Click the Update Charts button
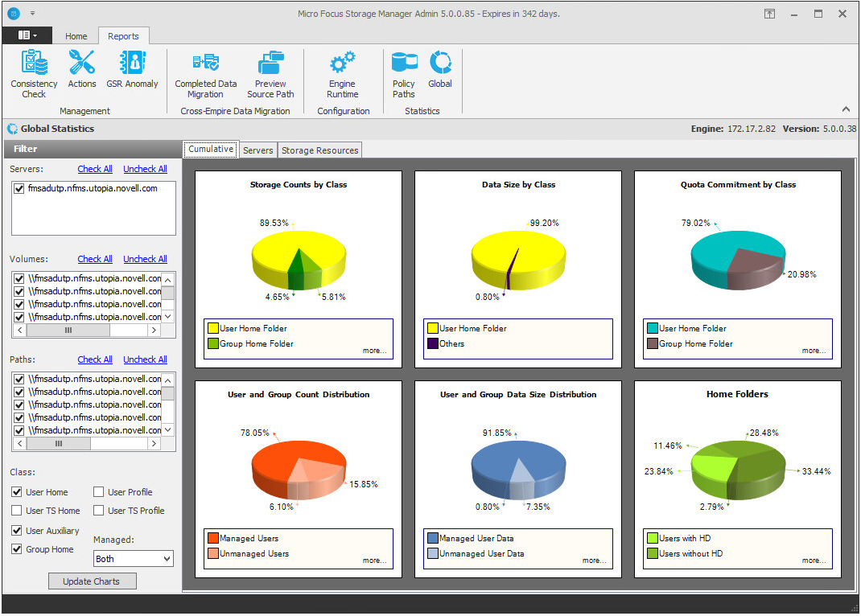This screenshot has width=861, height=616. click(x=93, y=581)
